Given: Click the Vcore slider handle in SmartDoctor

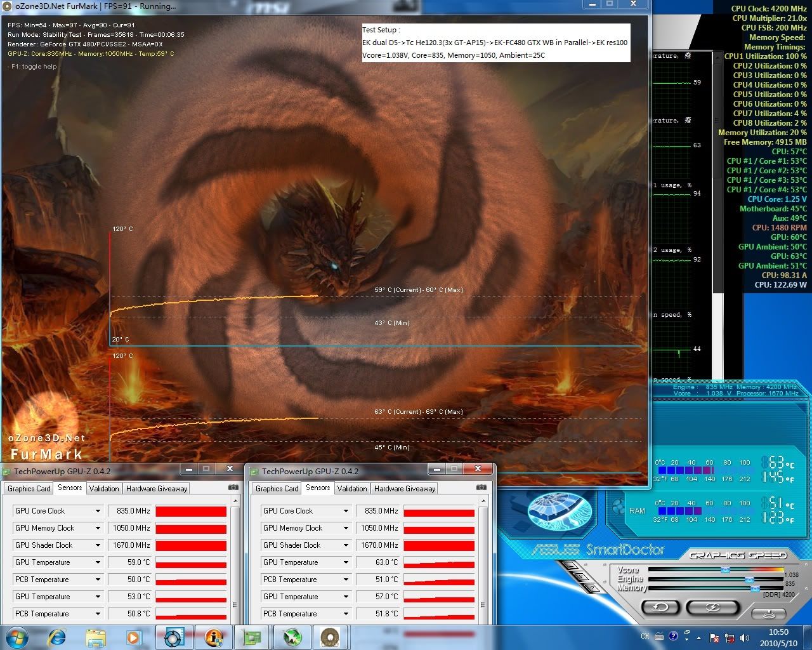Looking at the screenshot, I should pos(725,570).
